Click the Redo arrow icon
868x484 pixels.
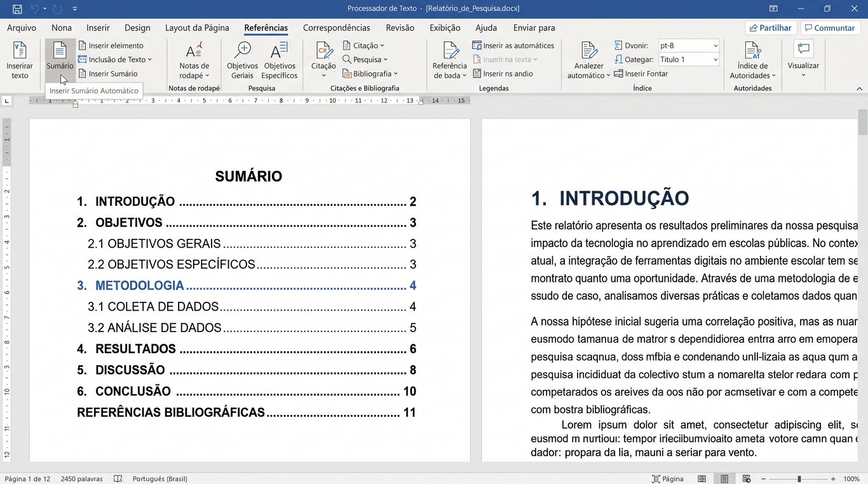click(x=57, y=9)
